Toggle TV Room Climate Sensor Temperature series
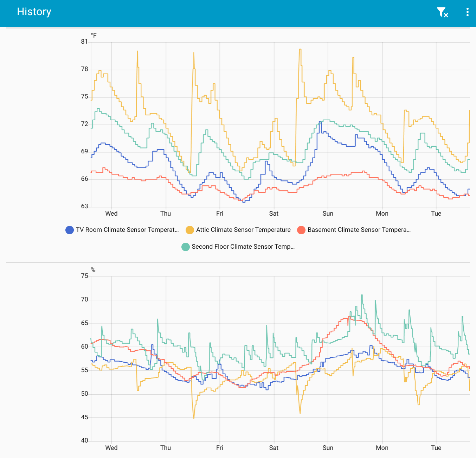This screenshot has height=458, width=476. [x=127, y=230]
